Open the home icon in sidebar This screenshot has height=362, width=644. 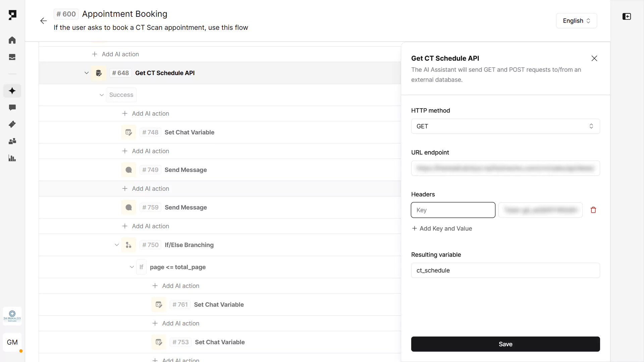pos(12,40)
